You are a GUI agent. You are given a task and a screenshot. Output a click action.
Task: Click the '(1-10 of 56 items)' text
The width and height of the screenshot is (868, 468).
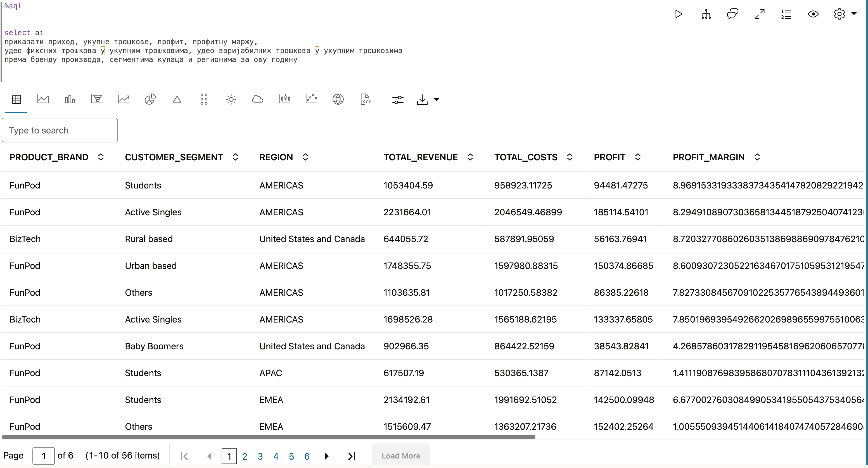coord(122,455)
